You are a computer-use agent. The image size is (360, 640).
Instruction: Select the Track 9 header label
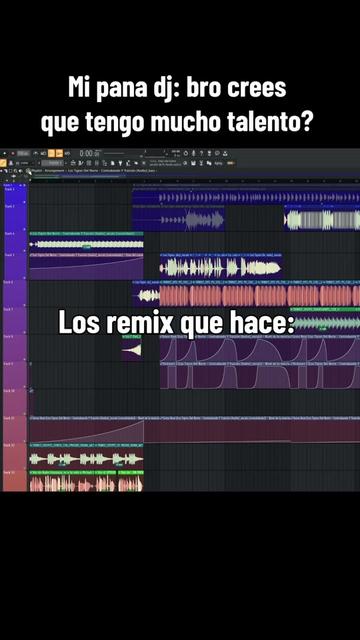[x=9, y=363]
